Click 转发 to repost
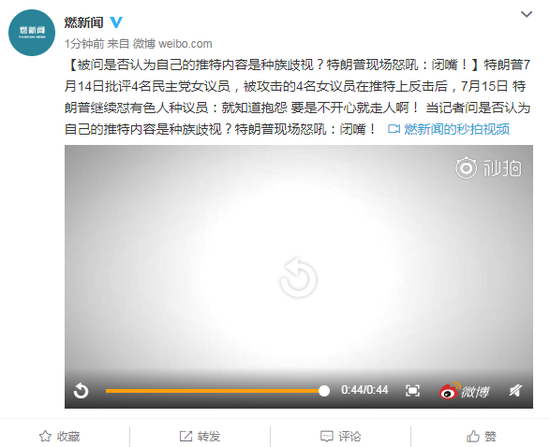Viewport: 550px width, 447px height. pos(200,436)
